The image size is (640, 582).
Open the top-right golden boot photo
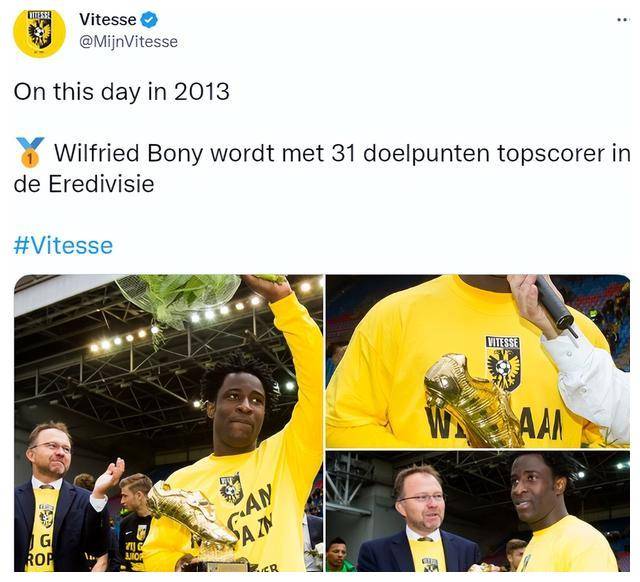tap(478, 361)
